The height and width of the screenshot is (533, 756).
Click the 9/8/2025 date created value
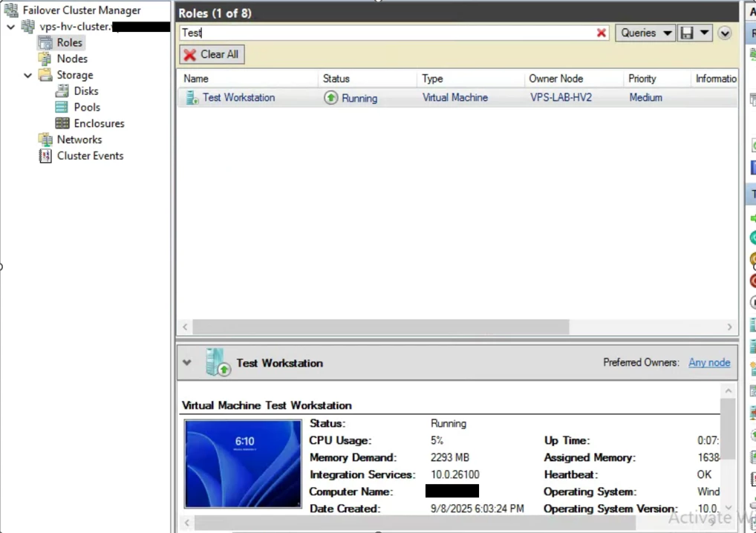click(x=477, y=509)
